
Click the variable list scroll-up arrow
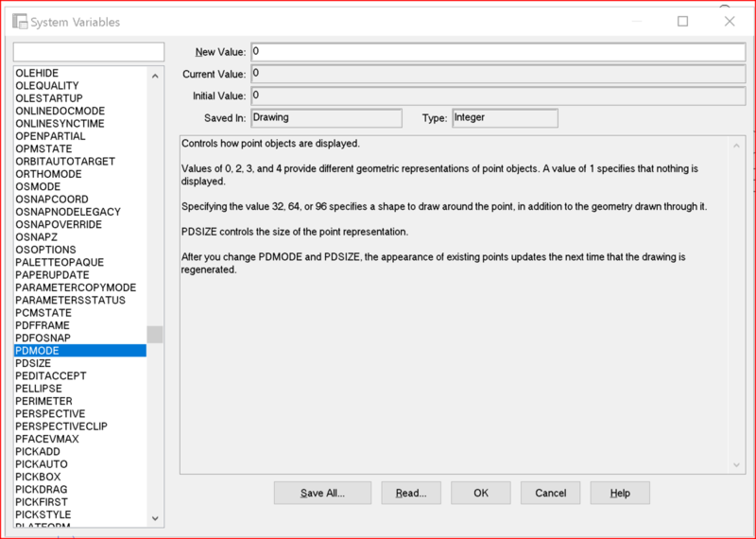155,77
